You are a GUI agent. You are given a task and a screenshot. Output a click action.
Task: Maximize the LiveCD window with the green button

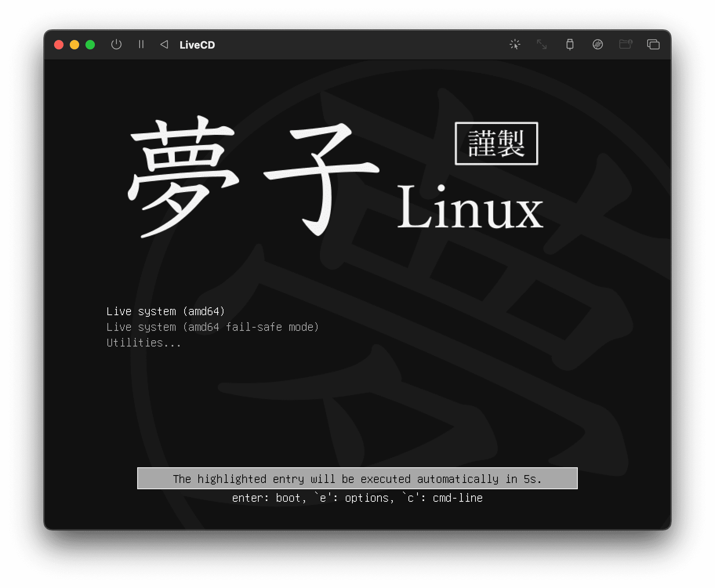pos(90,45)
